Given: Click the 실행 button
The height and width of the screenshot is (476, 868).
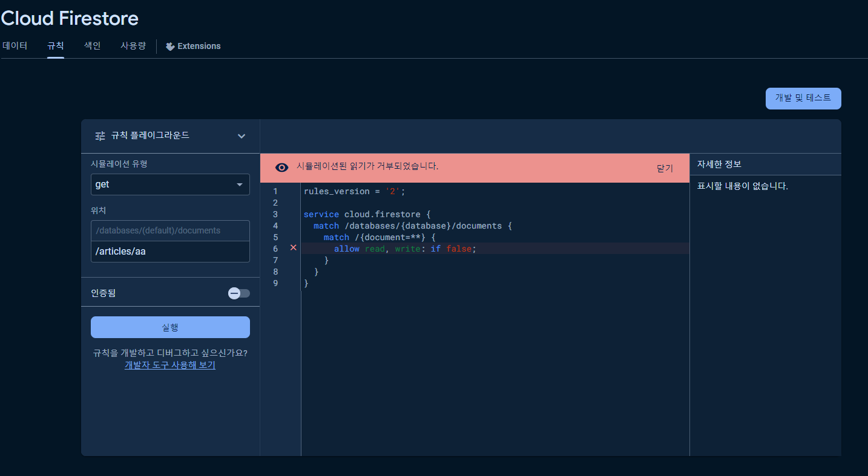Looking at the screenshot, I should pos(170,327).
